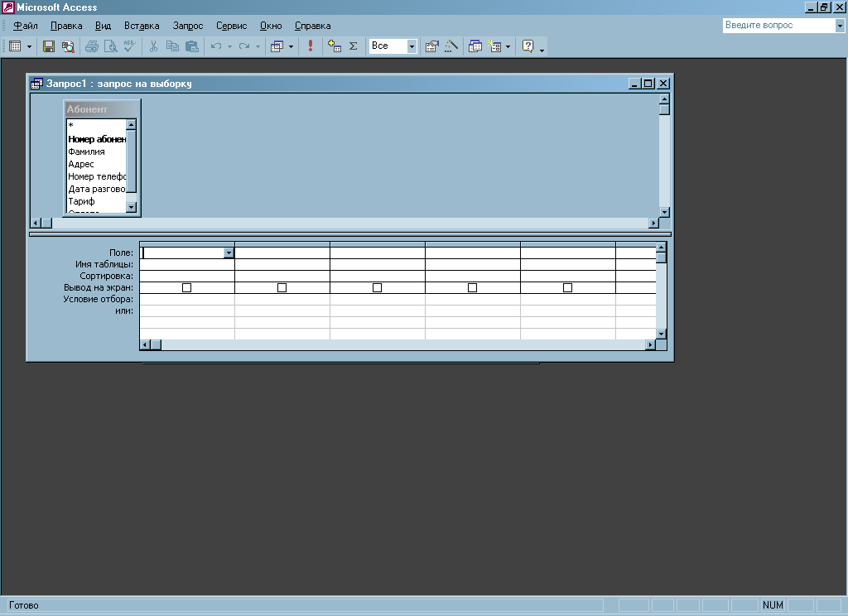Click the table pane vertical scroll down arrow
Viewport: 848px width, 616px height.
665,212
